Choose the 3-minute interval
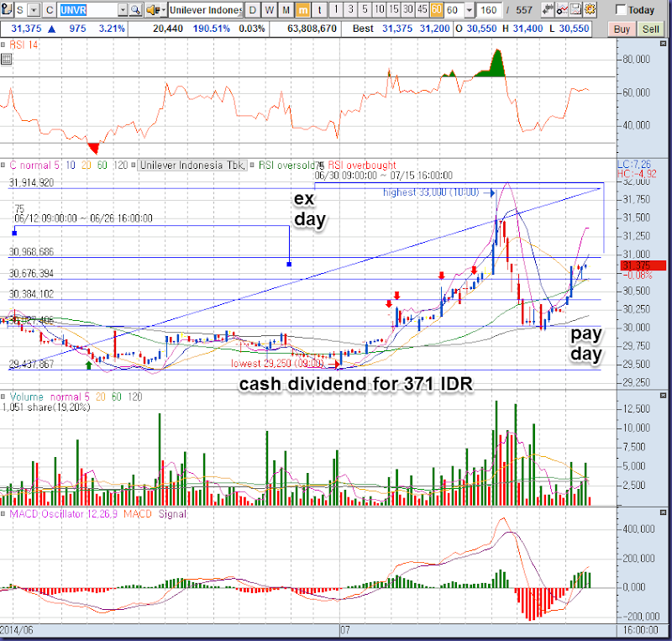This screenshot has width=672, height=641. point(350,9)
